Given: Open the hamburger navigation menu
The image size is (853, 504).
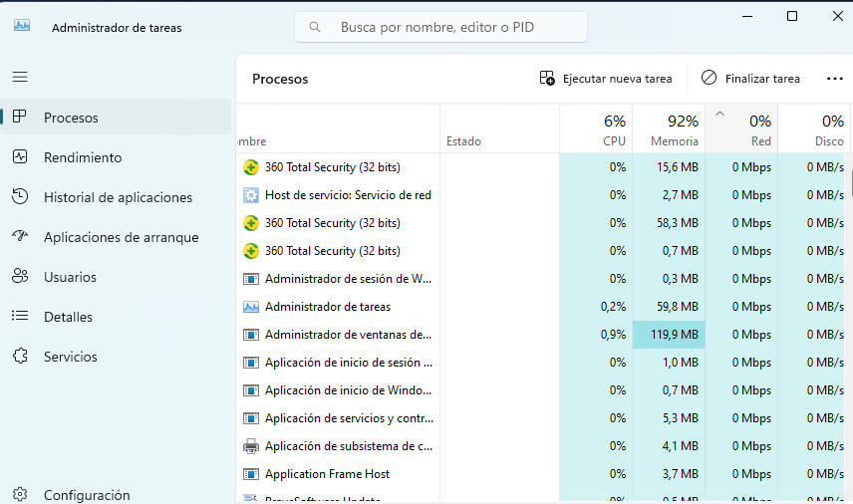Looking at the screenshot, I should [x=20, y=77].
